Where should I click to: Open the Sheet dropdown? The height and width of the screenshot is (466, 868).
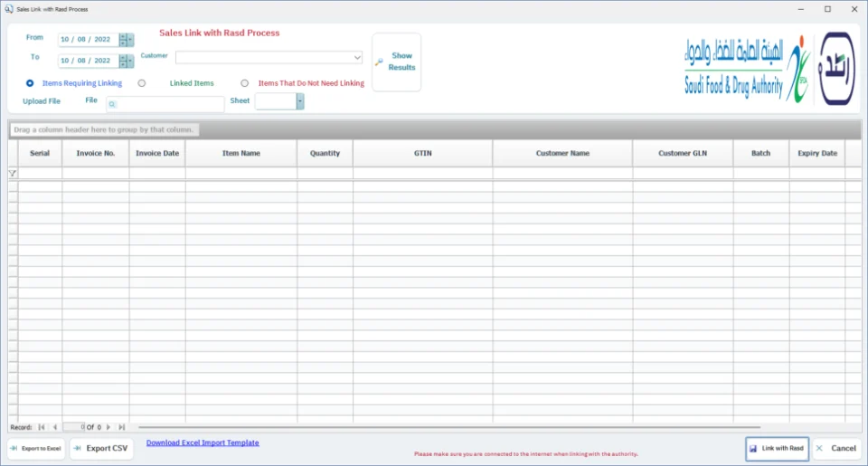[300, 101]
